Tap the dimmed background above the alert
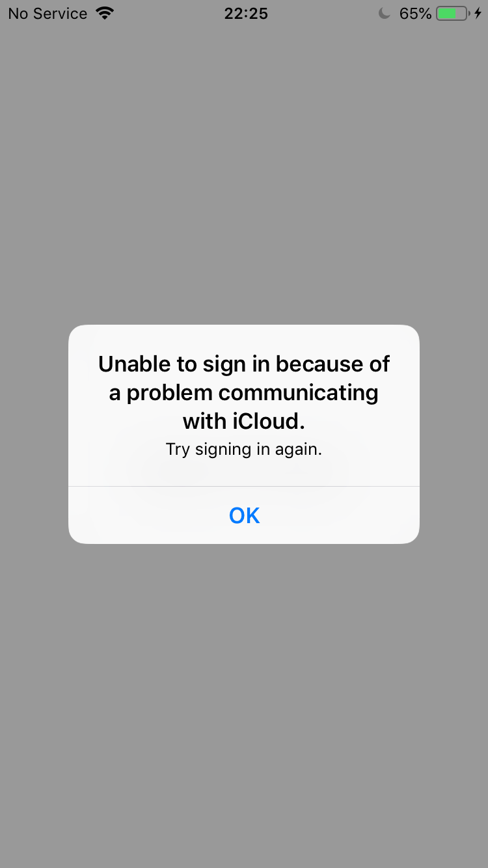The height and width of the screenshot is (868, 488). (x=244, y=176)
